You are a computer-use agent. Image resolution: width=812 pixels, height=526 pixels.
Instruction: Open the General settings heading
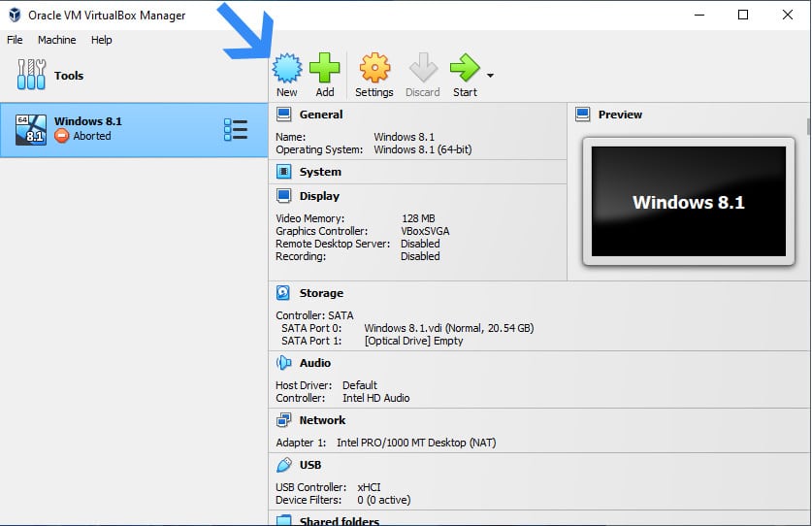click(x=321, y=115)
